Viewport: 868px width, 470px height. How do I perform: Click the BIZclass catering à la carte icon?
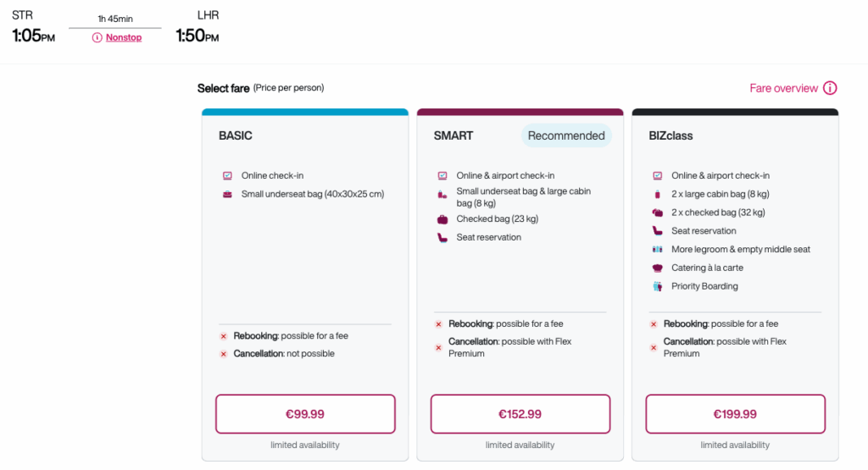(x=658, y=268)
